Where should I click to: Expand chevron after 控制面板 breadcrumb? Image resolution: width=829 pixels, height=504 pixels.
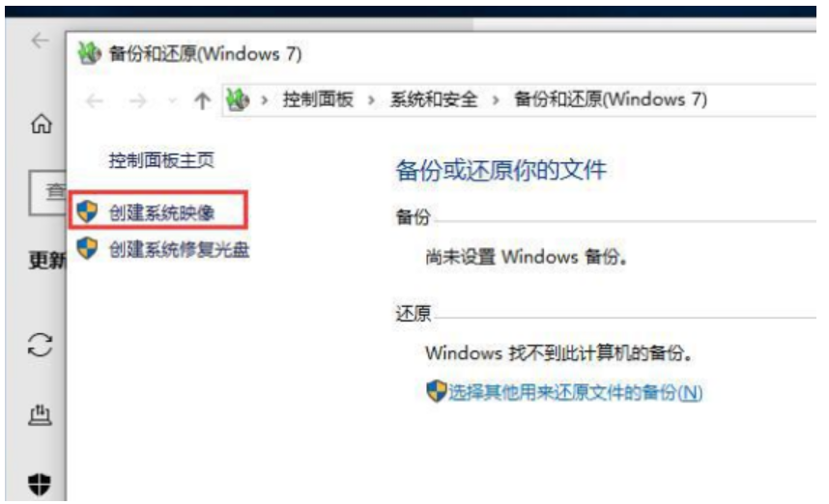371,99
